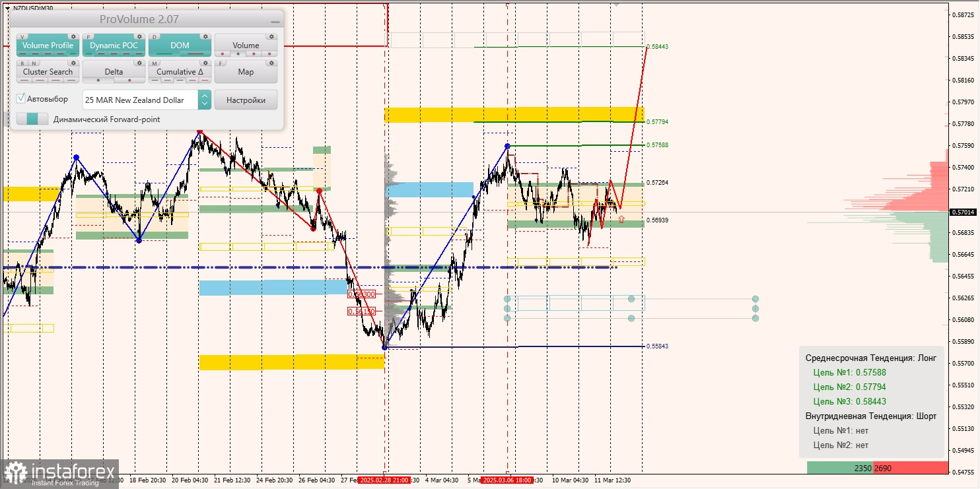980x489 pixels.
Task: Select green dot segment under Delta
Action: coord(98,81)
